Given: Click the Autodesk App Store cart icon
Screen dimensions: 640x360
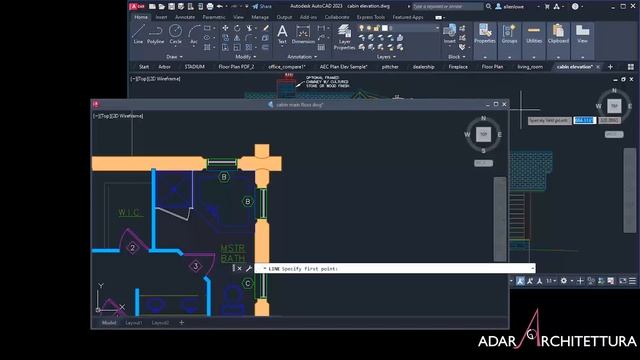Looking at the screenshot, I should pos(547,7).
